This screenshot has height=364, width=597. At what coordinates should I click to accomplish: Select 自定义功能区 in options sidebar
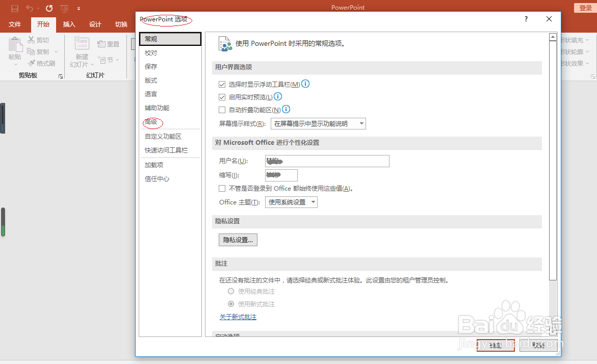(170, 136)
